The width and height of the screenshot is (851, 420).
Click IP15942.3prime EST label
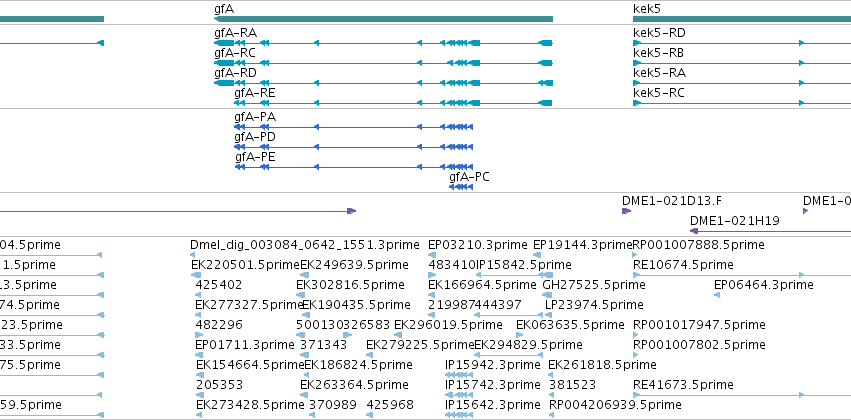click(493, 365)
